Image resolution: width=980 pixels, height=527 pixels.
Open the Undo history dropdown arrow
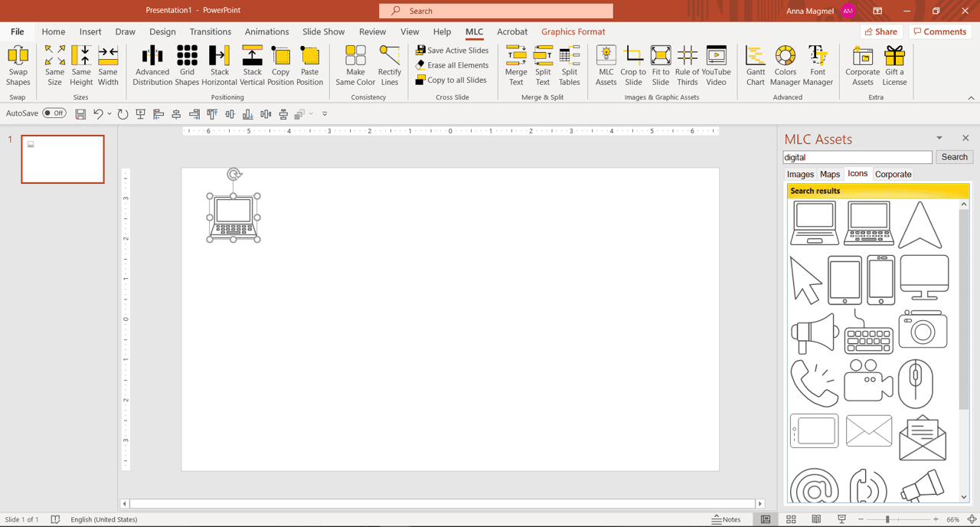pyautogui.click(x=109, y=114)
